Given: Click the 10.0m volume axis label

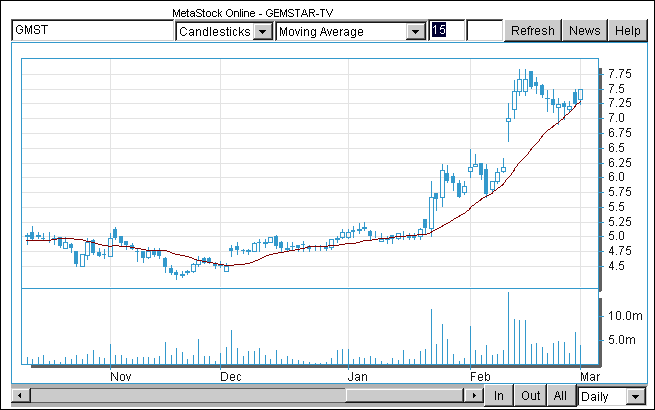Looking at the screenshot, I should point(625,316).
